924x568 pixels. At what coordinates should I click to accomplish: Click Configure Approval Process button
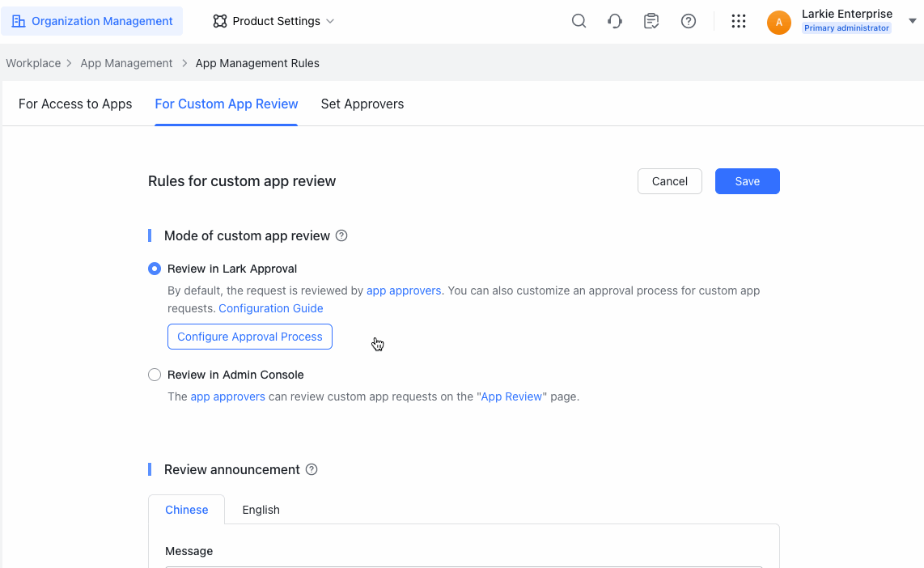(250, 337)
